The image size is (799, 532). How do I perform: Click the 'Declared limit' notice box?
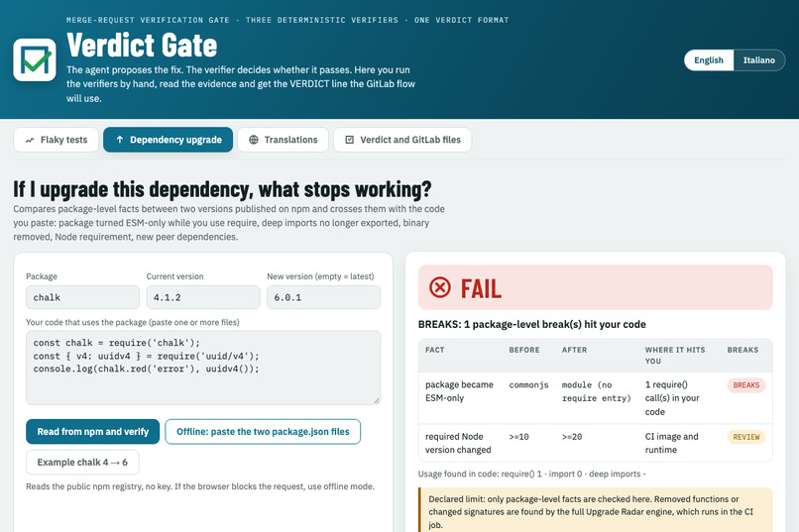tap(595, 510)
